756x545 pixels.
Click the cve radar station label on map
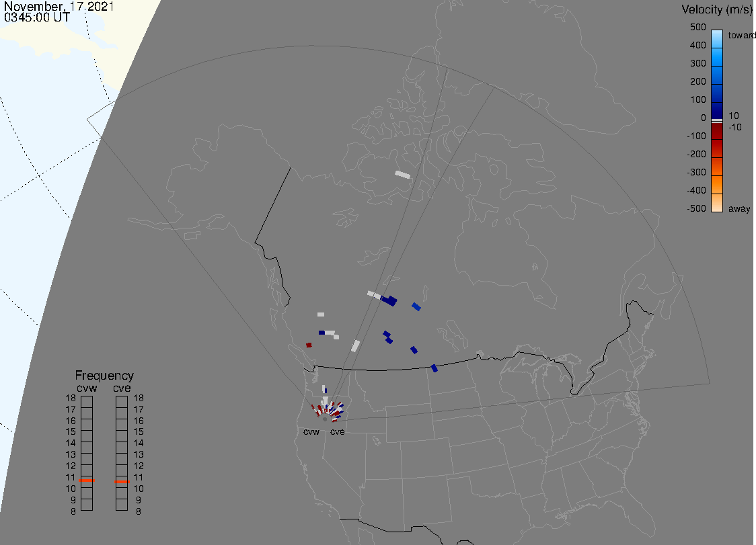click(x=337, y=432)
